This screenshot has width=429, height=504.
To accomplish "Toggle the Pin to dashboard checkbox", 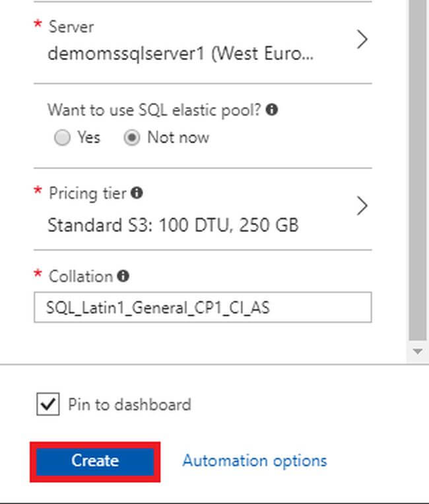I will tap(48, 404).
